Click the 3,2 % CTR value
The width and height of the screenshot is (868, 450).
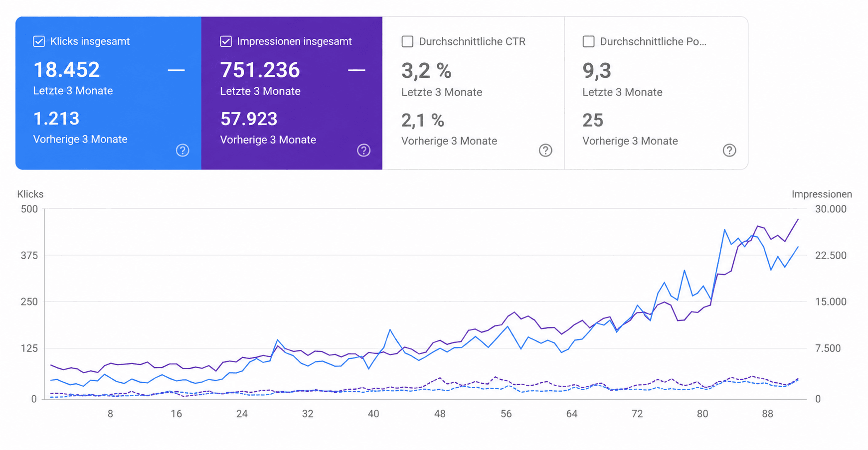426,71
